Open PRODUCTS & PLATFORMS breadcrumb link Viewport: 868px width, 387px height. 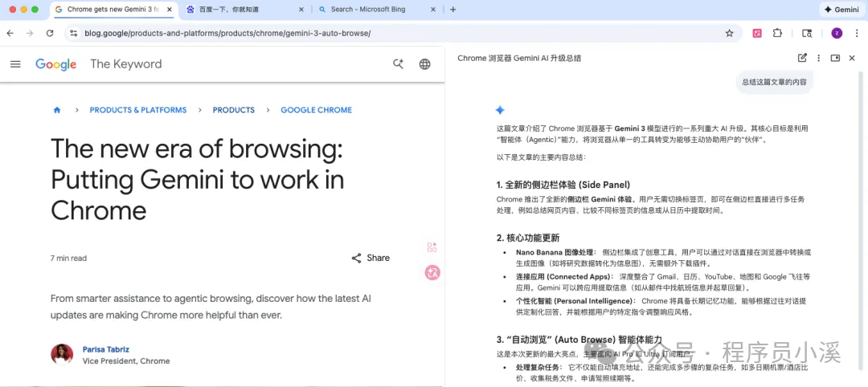(x=138, y=110)
